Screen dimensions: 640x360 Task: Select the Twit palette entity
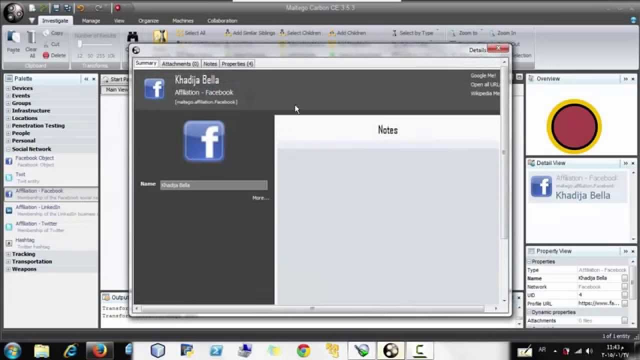(x=51, y=178)
